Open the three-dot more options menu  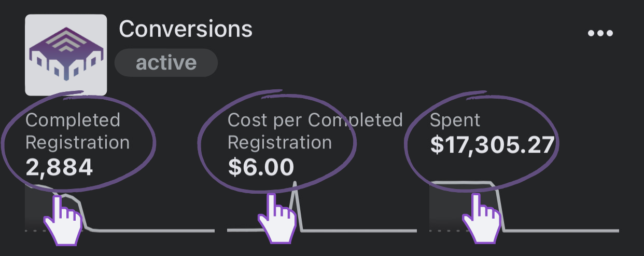pyautogui.click(x=600, y=33)
